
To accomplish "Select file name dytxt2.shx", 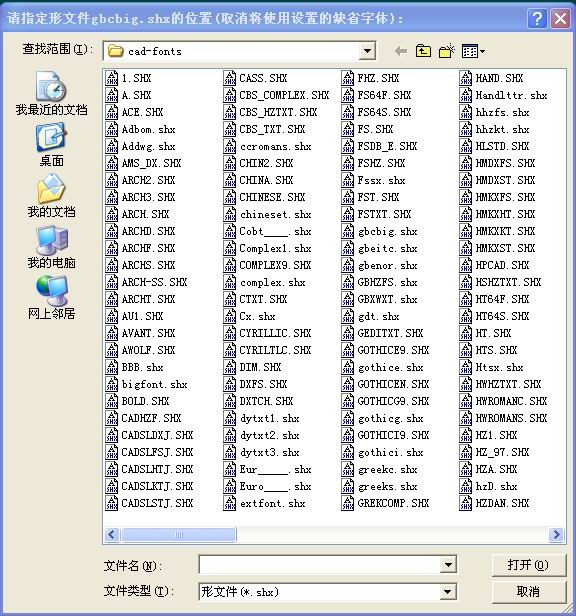I will pyautogui.click(x=270, y=435).
